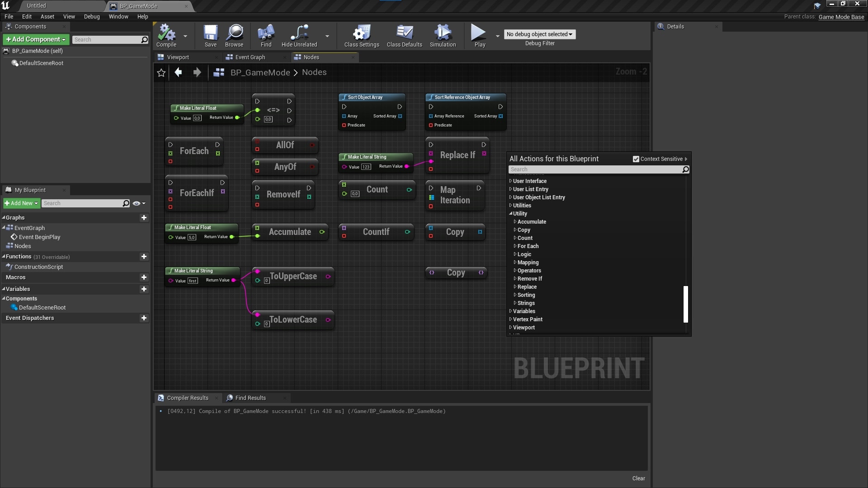This screenshot has height=488, width=868.
Task: Click the Unreal Engine logo icon
Action: [6, 6]
